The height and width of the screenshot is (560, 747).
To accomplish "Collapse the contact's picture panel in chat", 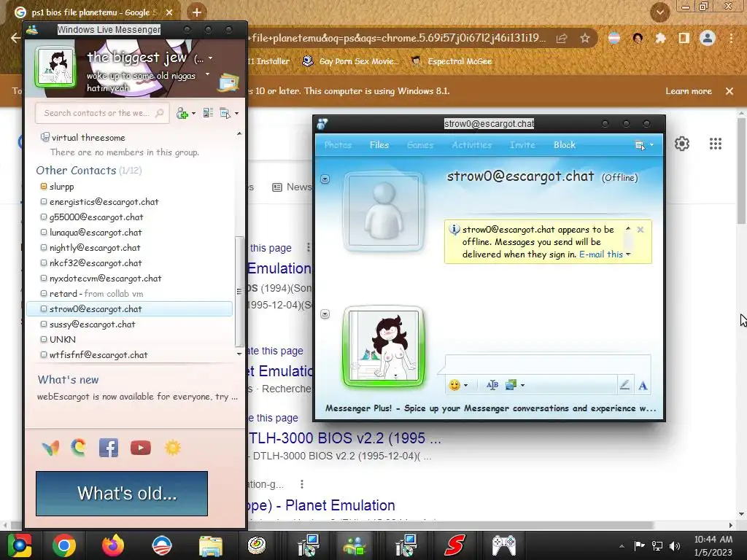I will point(325,179).
